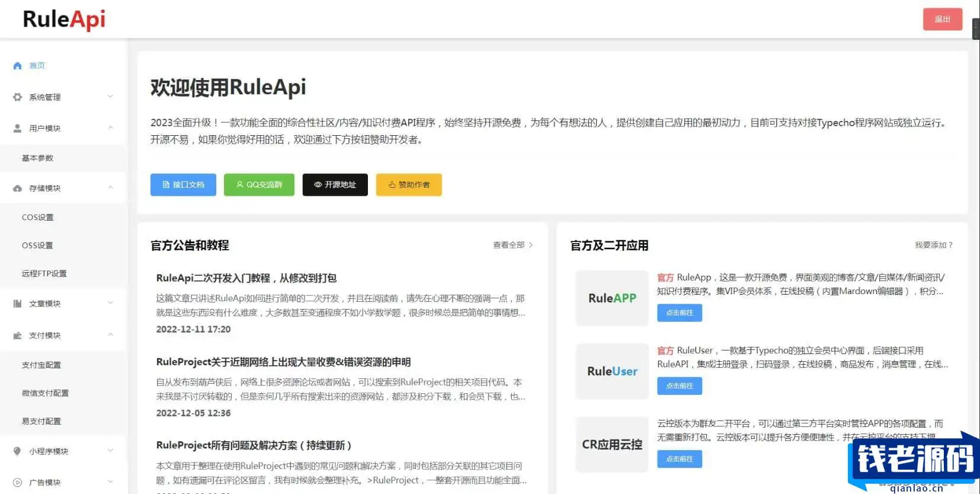Click 点击前往 button for RuleUser
The height and width of the screenshot is (494, 980).
(x=680, y=385)
